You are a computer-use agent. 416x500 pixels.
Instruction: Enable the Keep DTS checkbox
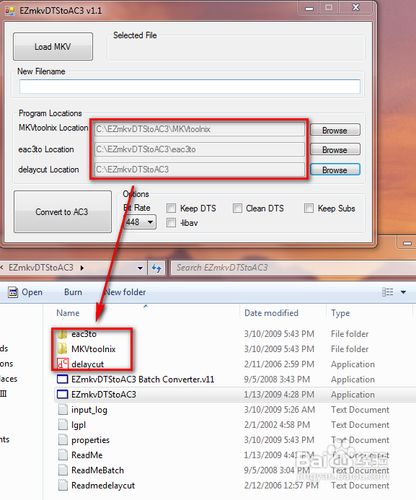pyautogui.click(x=171, y=208)
